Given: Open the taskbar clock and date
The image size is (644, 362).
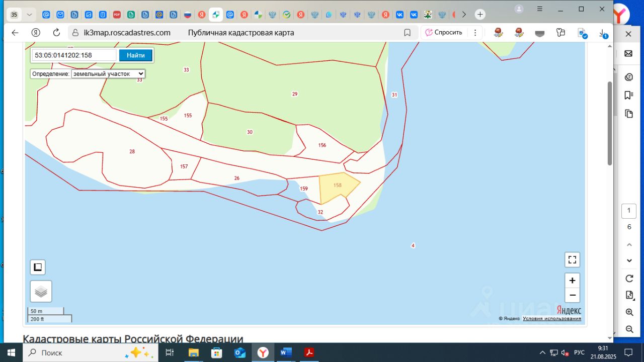Looking at the screenshot, I should coord(603,352).
